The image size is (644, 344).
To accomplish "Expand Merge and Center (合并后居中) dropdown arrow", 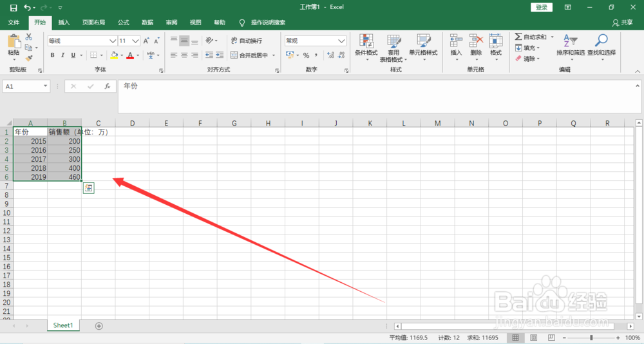I will (274, 55).
